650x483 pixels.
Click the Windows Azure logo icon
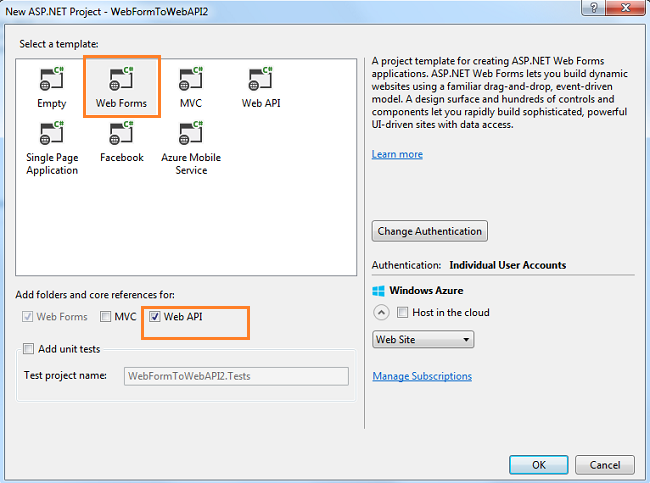point(379,291)
